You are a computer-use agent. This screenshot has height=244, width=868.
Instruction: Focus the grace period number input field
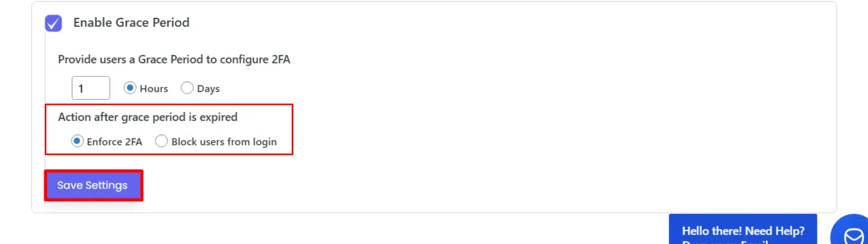click(90, 88)
